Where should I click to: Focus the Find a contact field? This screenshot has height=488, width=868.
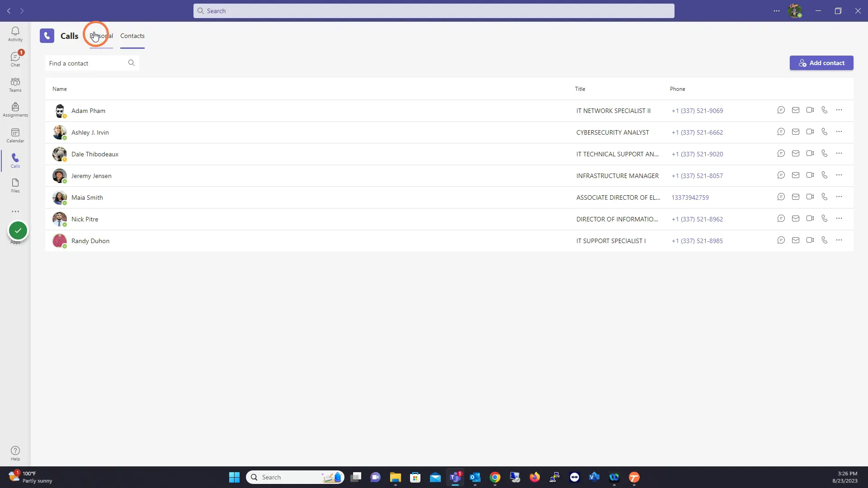(x=92, y=63)
